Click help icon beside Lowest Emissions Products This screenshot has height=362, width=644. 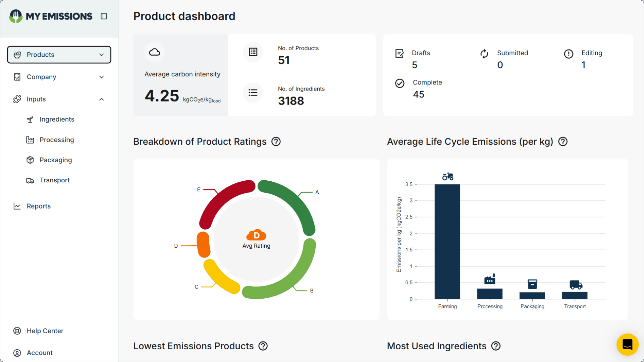[x=263, y=346]
